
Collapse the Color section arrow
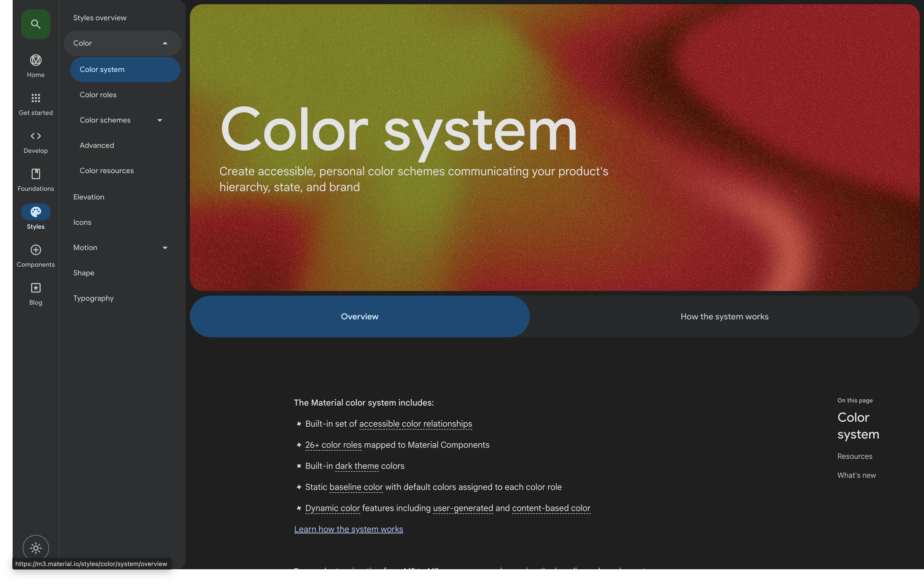click(165, 43)
